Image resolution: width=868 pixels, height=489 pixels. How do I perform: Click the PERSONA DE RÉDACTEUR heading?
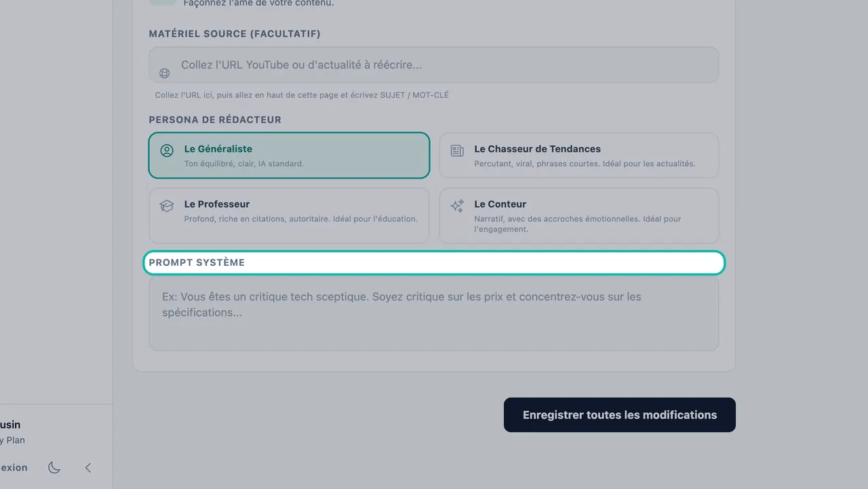tap(215, 120)
